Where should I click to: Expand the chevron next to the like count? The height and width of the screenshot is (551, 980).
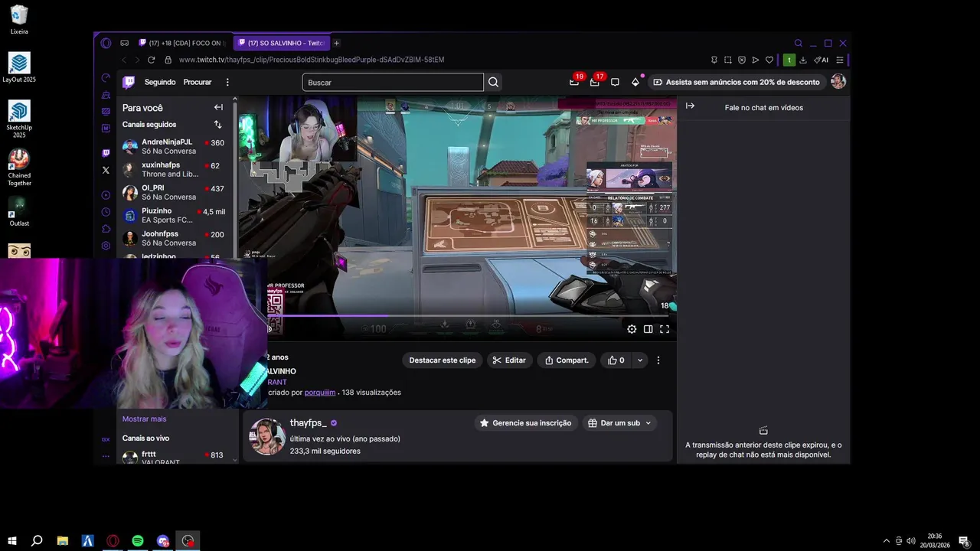point(640,360)
